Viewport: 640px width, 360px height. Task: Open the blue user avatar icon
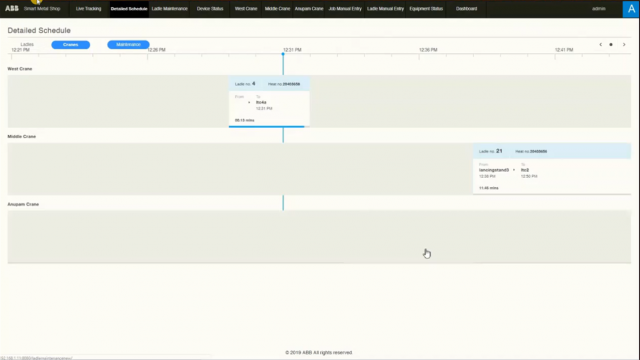click(631, 9)
